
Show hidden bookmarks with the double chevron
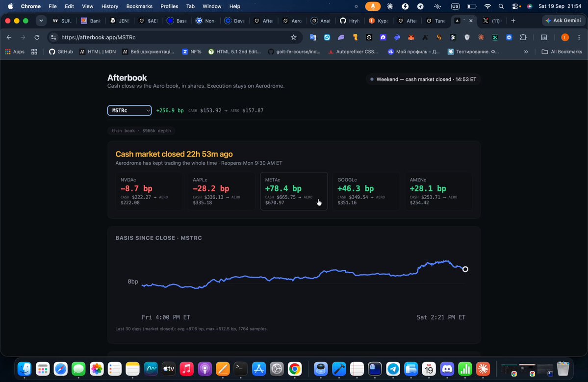click(x=526, y=51)
